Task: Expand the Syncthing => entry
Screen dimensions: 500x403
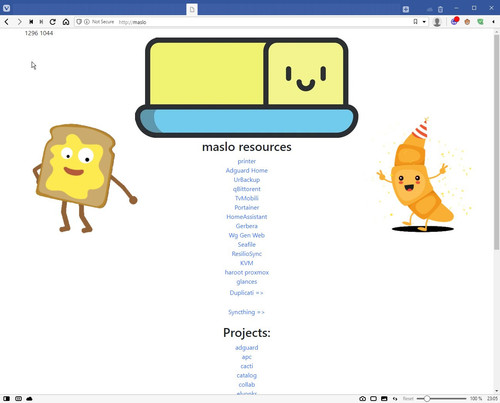Action: [x=246, y=312]
